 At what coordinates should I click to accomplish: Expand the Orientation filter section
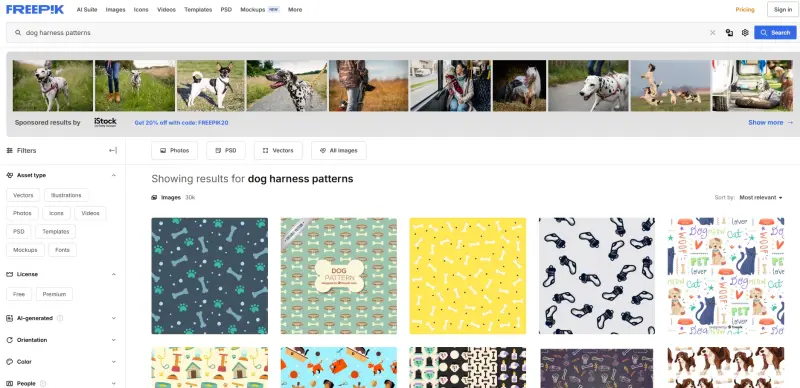(62, 340)
